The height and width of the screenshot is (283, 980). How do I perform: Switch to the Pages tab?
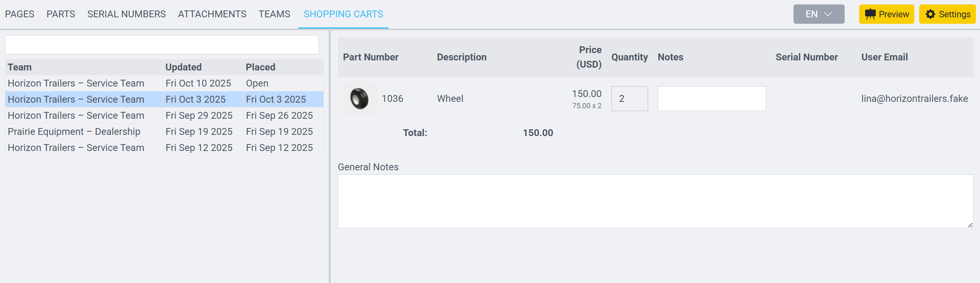(19, 14)
